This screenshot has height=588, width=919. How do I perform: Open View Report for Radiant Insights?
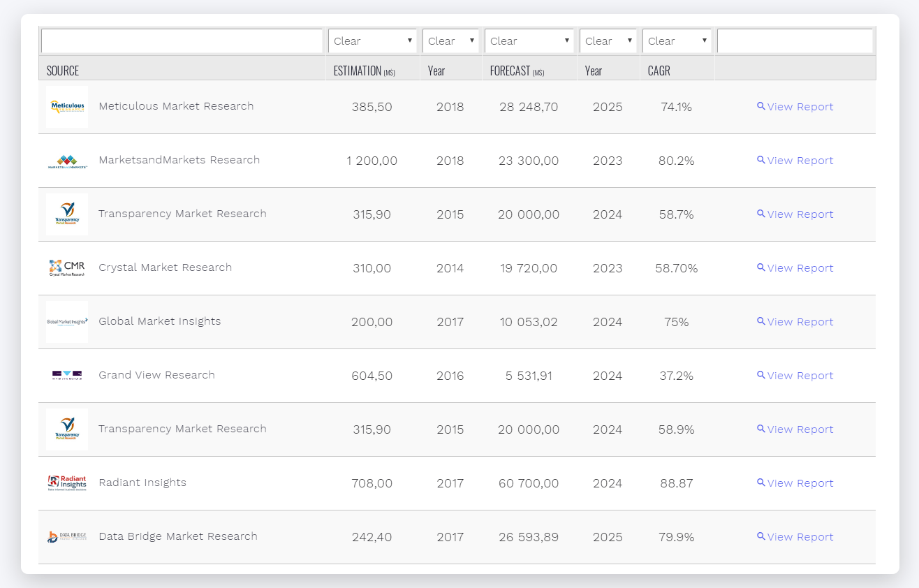(795, 483)
